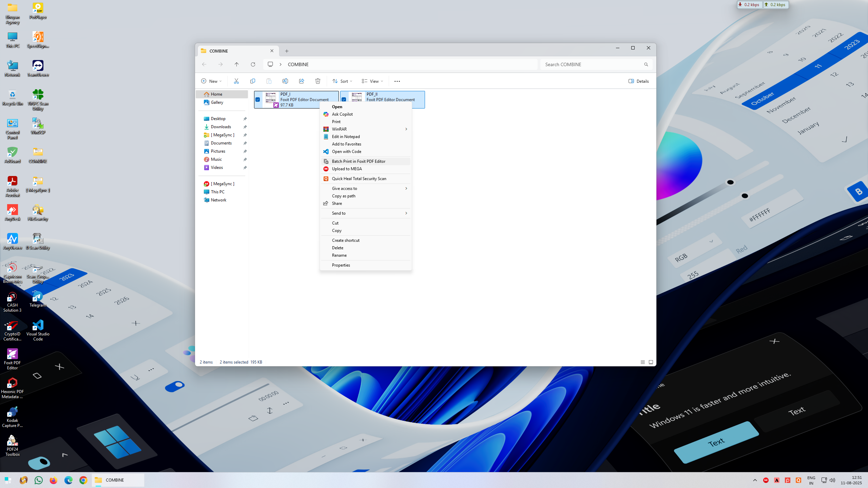Show hidden system tray icons

pyautogui.click(x=755, y=480)
